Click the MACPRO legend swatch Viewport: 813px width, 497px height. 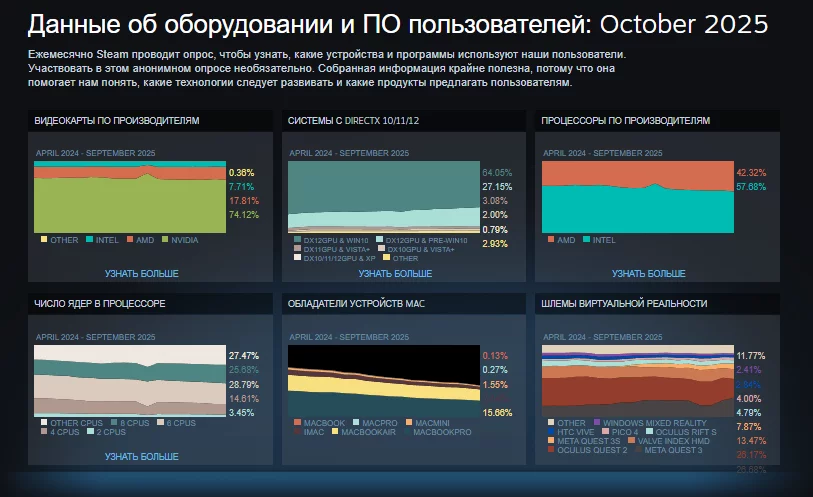coord(356,422)
